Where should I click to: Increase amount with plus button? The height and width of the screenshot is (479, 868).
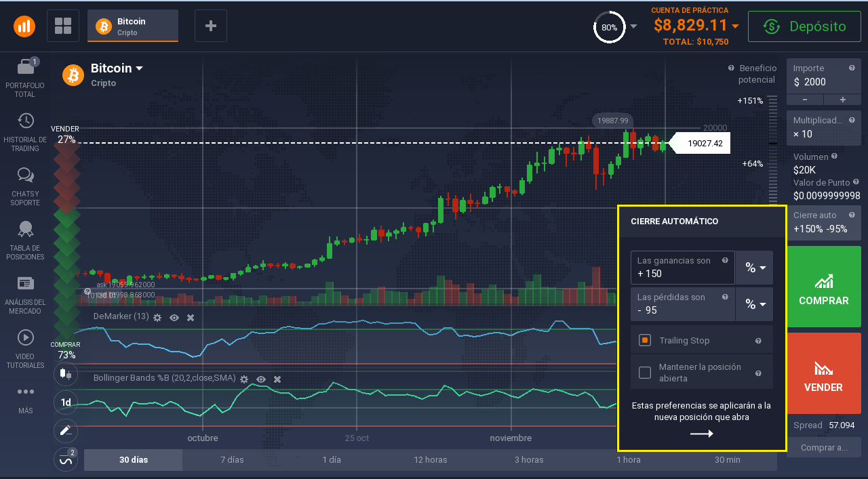(x=843, y=100)
